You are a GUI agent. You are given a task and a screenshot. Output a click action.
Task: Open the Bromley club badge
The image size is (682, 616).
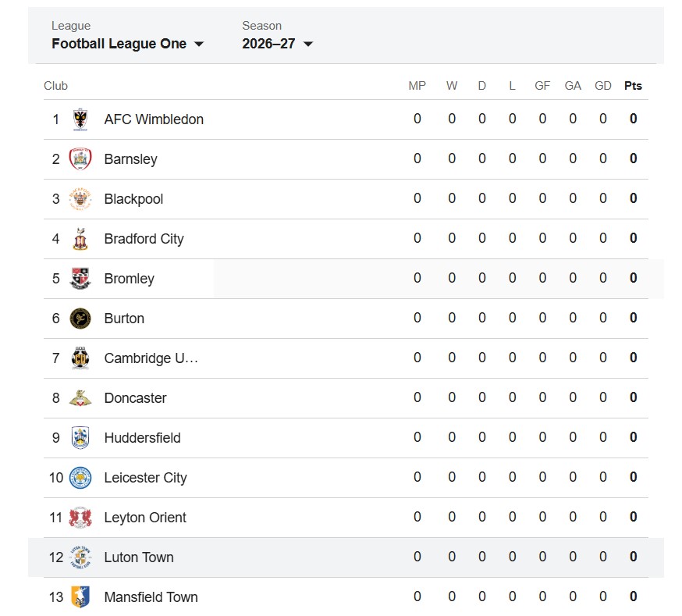pos(80,279)
